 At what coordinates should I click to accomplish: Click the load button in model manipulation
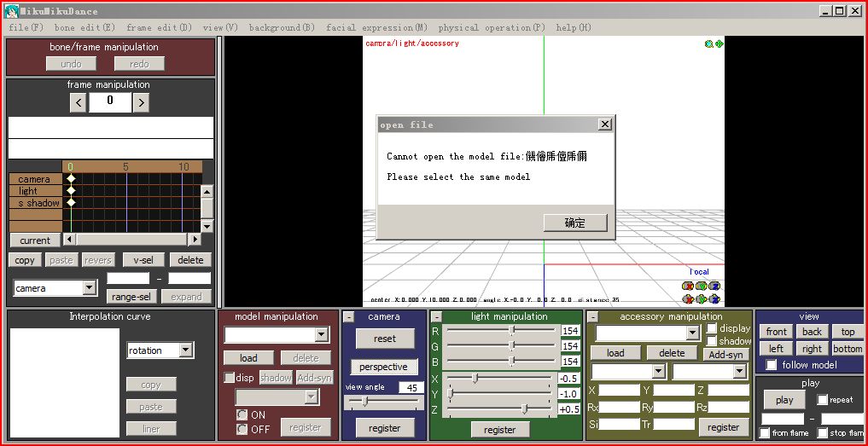(x=248, y=358)
